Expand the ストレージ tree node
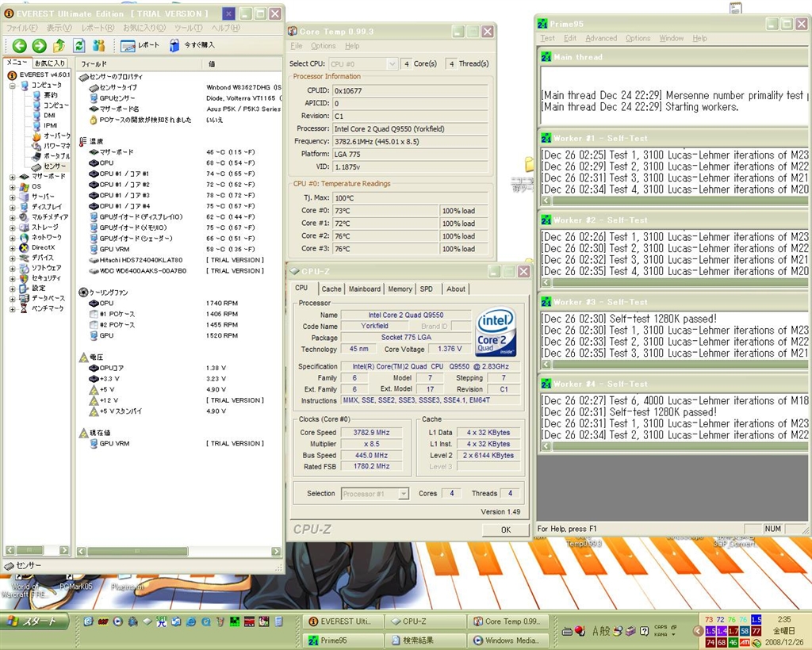The image size is (812, 650). pos(12,227)
